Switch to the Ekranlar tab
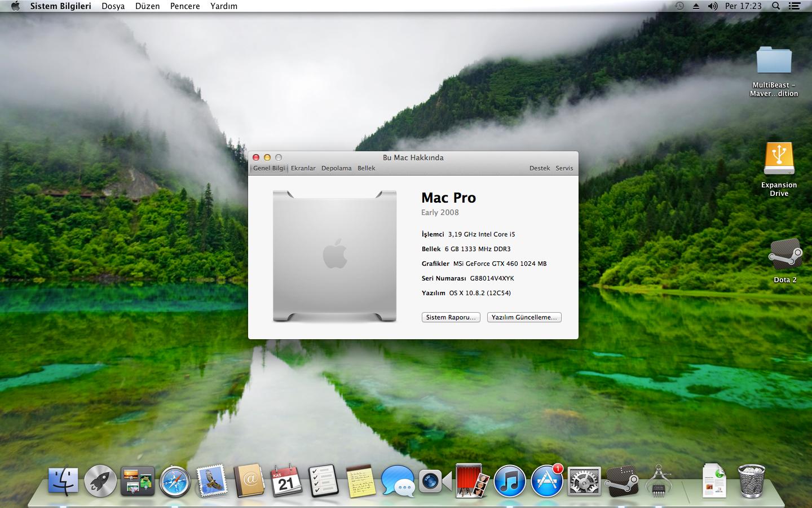This screenshot has height=508, width=812. (303, 168)
